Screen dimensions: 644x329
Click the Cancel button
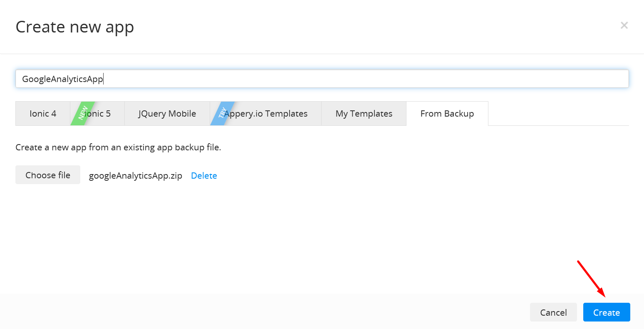pyautogui.click(x=553, y=312)
